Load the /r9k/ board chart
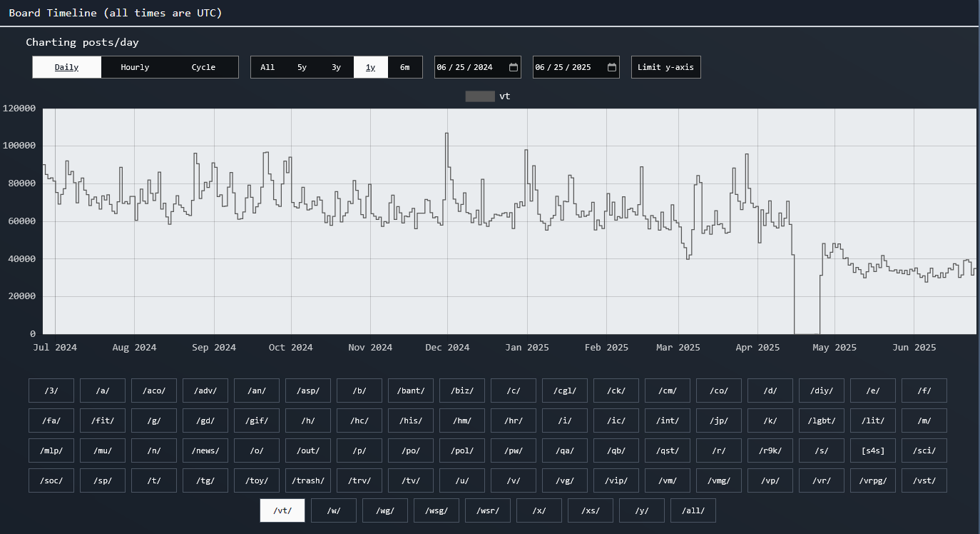Image resolution: width=980 pixels, height=534 pixels. (x=770, y=450)
